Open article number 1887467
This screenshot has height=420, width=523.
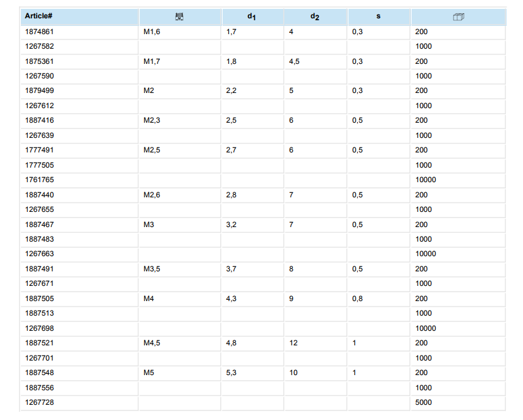(40, 225)
